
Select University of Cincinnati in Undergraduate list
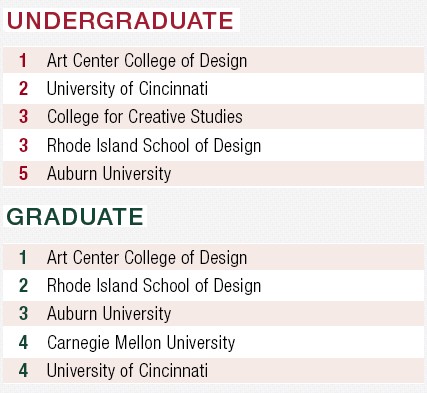[213, 89]
